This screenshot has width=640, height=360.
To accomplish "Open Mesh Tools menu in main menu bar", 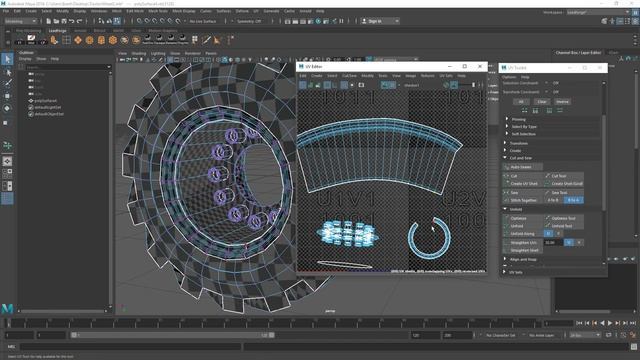I will tap(158, 11).
